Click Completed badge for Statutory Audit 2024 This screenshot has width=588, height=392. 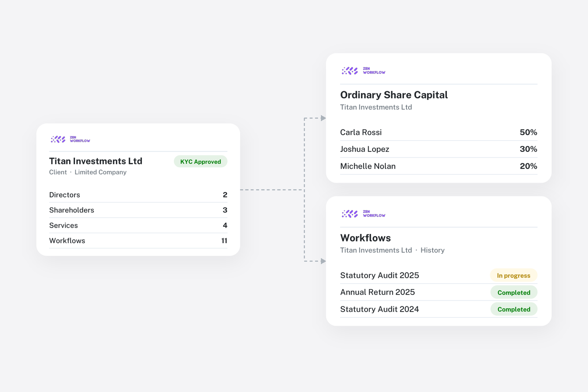(514, 309)
